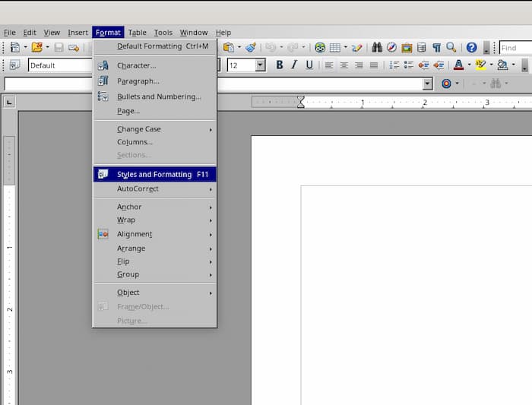The width and height of the screenshot is (532, 405).
Task: Click the Decrease Indent icon
Action: pos(424,65)
